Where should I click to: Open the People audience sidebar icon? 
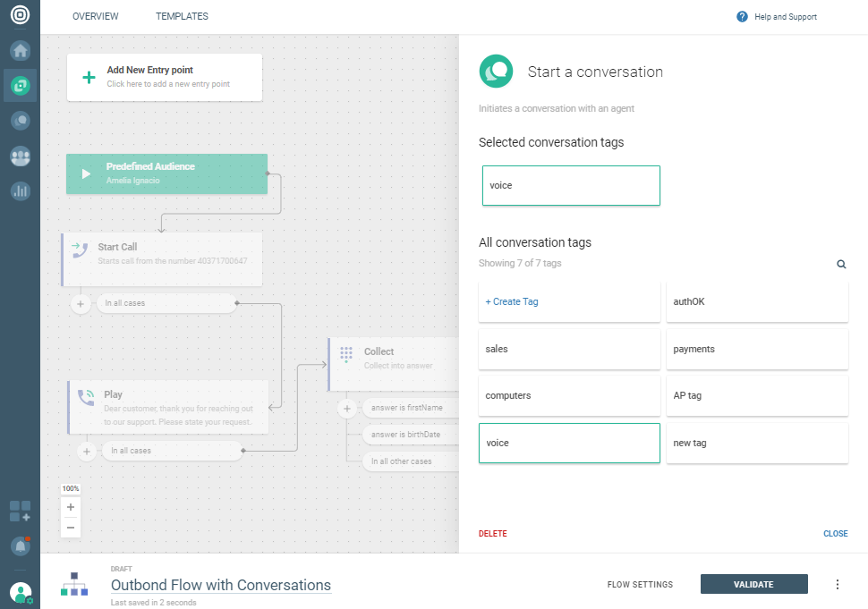(20, 156)
